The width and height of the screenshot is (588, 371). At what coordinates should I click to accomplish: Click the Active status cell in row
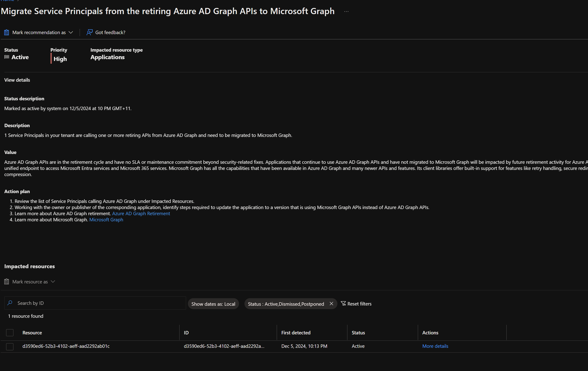(x=358, y=346)
